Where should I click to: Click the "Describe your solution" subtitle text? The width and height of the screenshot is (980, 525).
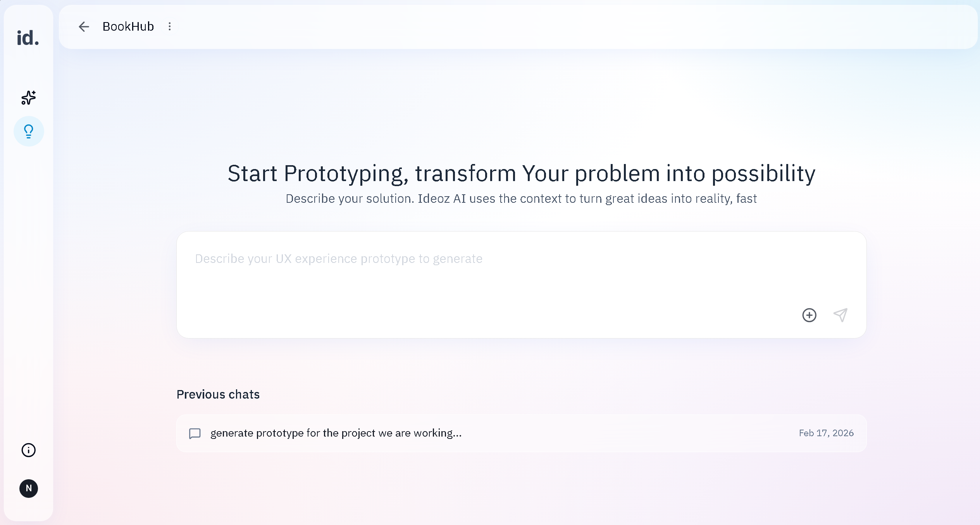coord(521,199)
